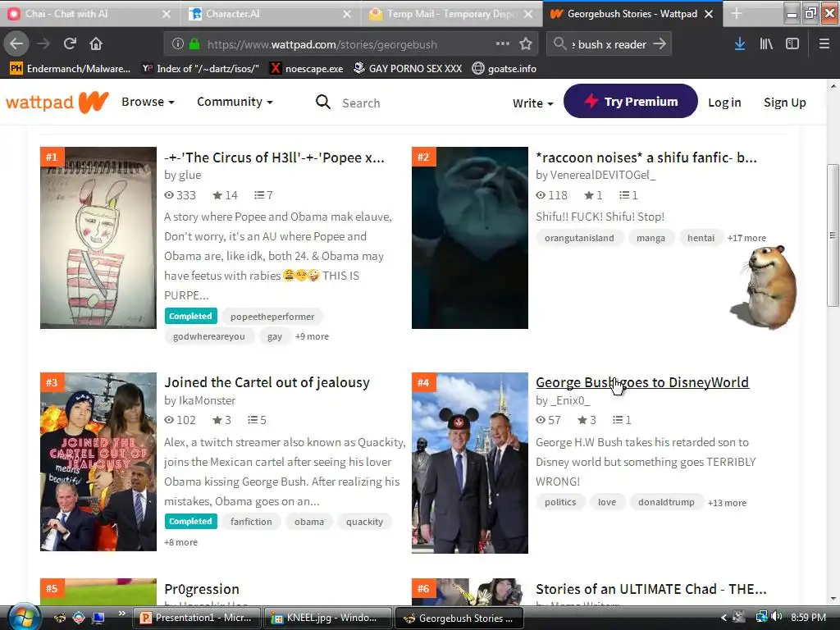Click the green secure padlock icon
The height and width of the screenshot is (630, 840).
(x=194, y=44)
